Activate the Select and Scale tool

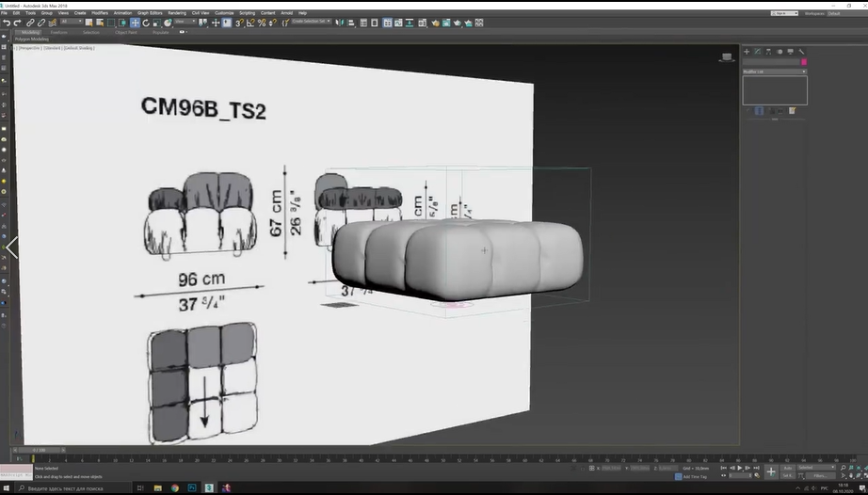(156, 23)
